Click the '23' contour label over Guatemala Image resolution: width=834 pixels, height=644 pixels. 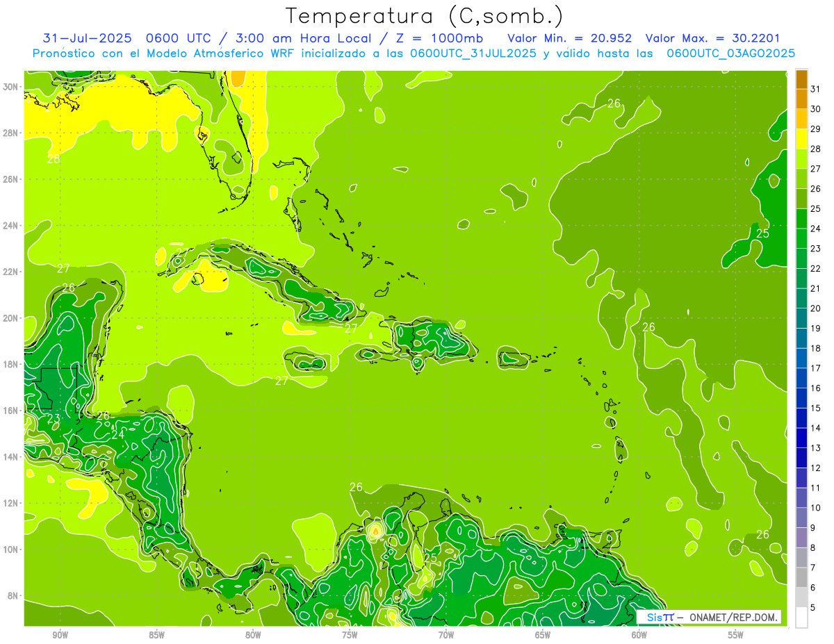tap(54, 419)
